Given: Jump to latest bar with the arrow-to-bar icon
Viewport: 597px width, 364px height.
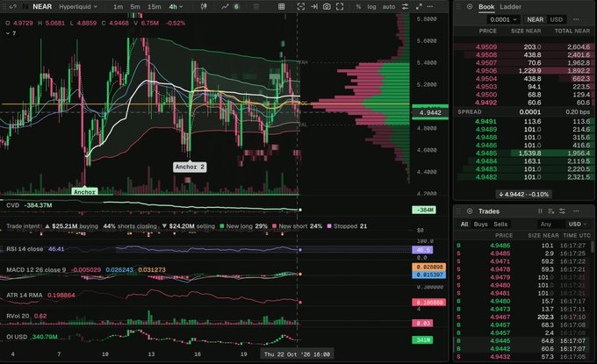Looking at the screenshot, I should 314,6.
